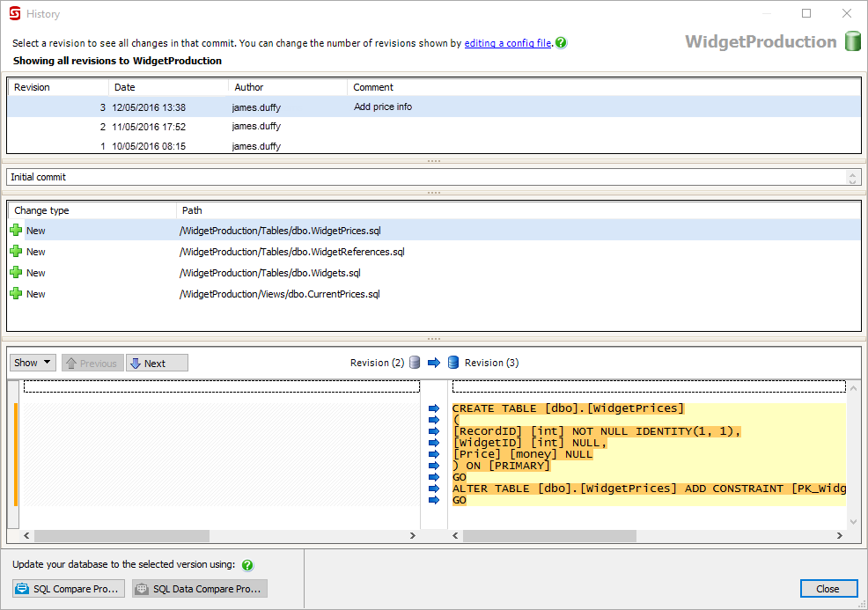Click the green help icon beside config link
The height and width of the screenshot is (610, 868).
pyautogui.click(x=561, y=43)
